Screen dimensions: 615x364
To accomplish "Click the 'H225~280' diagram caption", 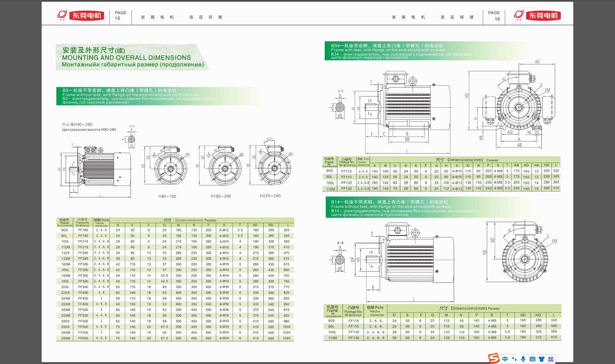I will coord(270,196).
